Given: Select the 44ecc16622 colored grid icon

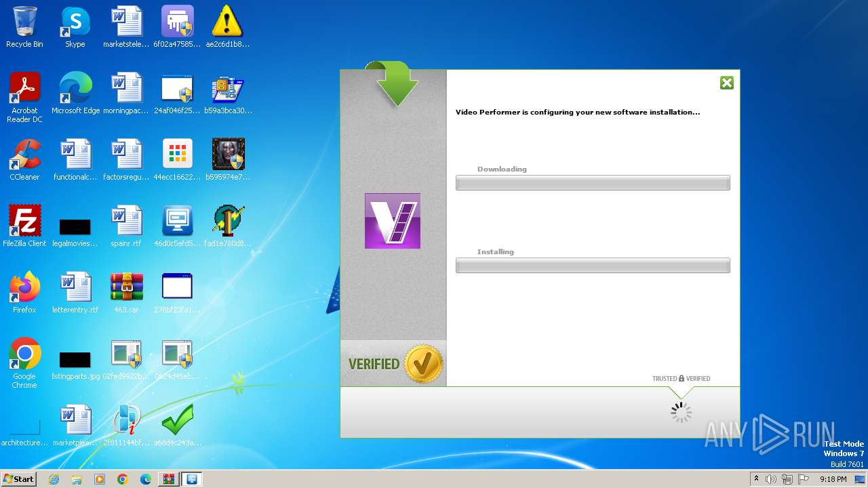Looking at the screenshot, I should 177,160.
